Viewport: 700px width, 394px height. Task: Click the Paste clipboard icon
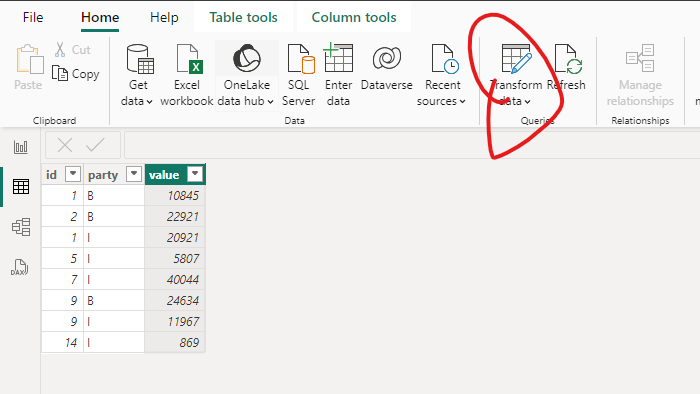coord(29,59)
